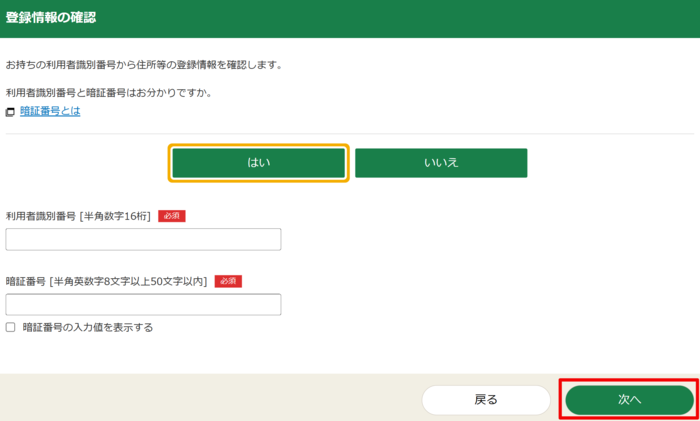Click the 必須 badge next to 暗証番号 label
This screenshot has width=700, height=421.
coord(228,282)
